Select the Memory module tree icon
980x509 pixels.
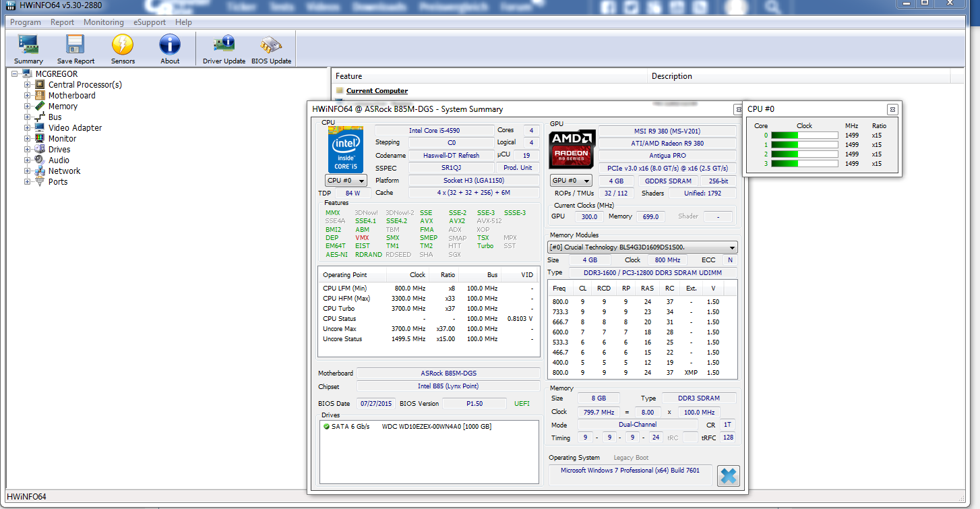pos(40,107)
